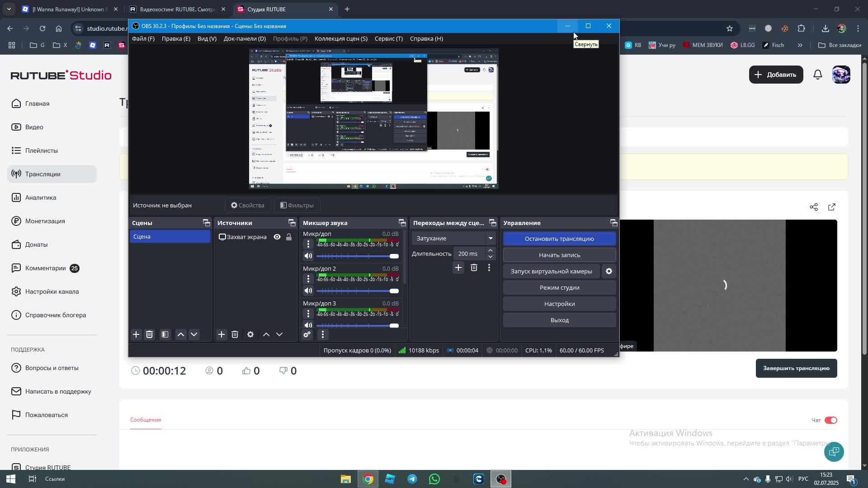The width and height of the screenshot is (868, 488).
Task: Add a new source with plus icon
Action: point(222,334)
